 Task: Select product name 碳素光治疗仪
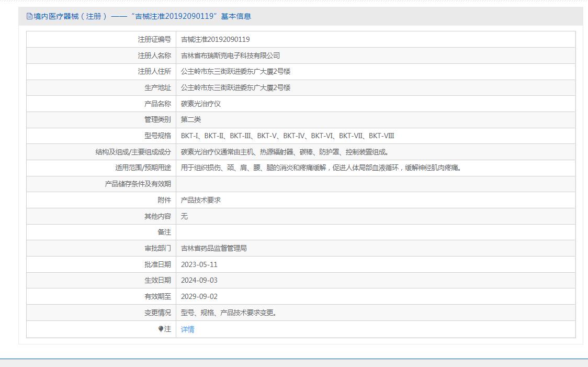tap(201, 104)
